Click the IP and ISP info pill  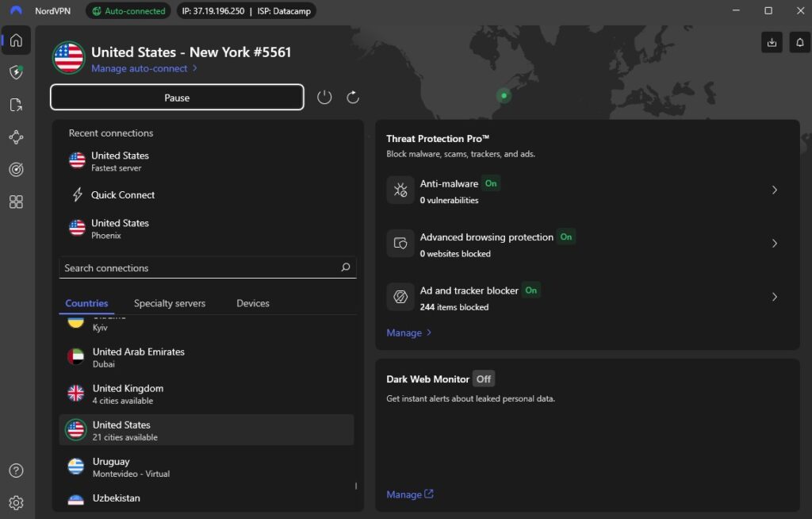click(x=246, y=11)
